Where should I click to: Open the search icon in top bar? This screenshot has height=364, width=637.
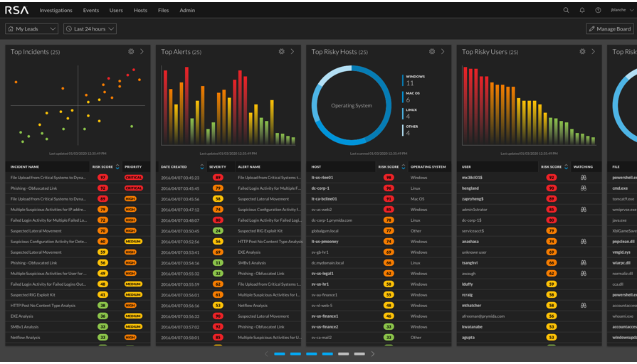click(x=566, y=10)
